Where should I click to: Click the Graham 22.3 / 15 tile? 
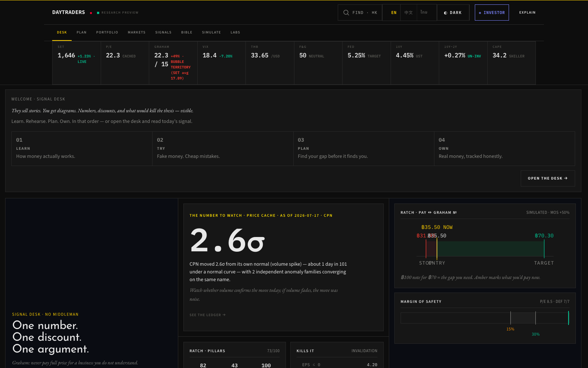tap(173, 63)
